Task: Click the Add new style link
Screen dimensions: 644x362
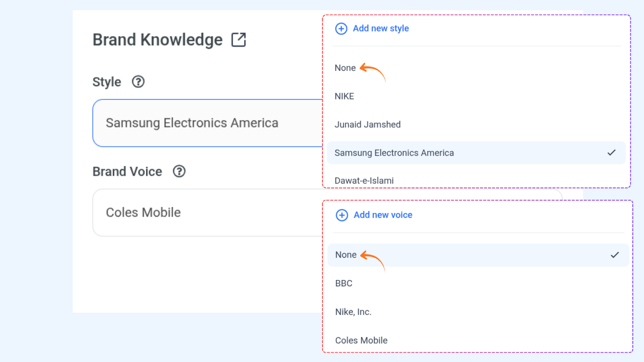Action: click(381, 28)
